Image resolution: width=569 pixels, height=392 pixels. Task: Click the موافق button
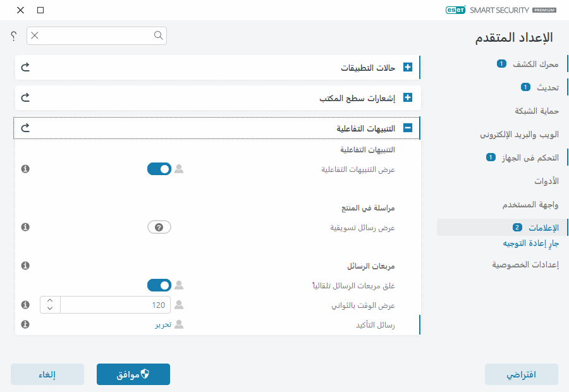click(133, 374)
